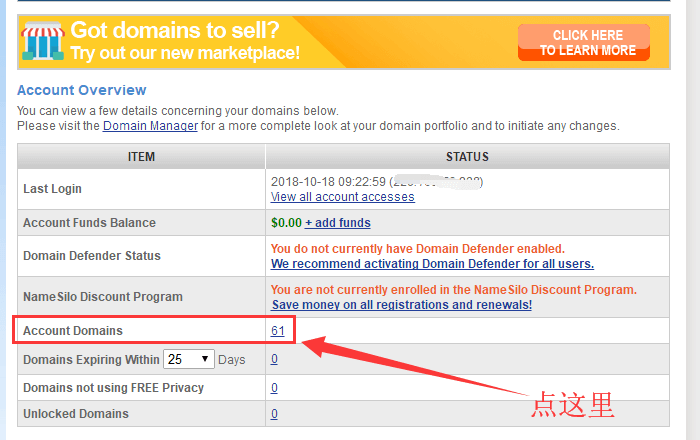Click the Unlocked Domains count link
700x440 pixels.
[274, 414]
